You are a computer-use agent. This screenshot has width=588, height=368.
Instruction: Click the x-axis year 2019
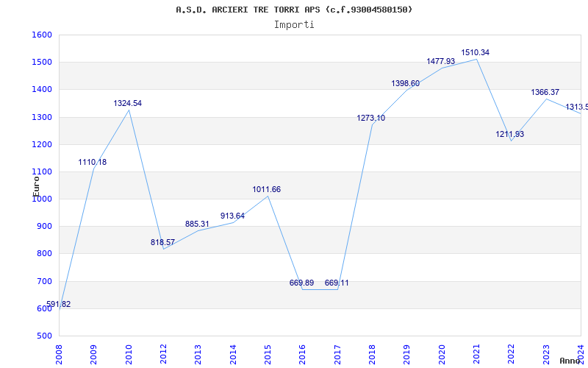tap(407, 354)
